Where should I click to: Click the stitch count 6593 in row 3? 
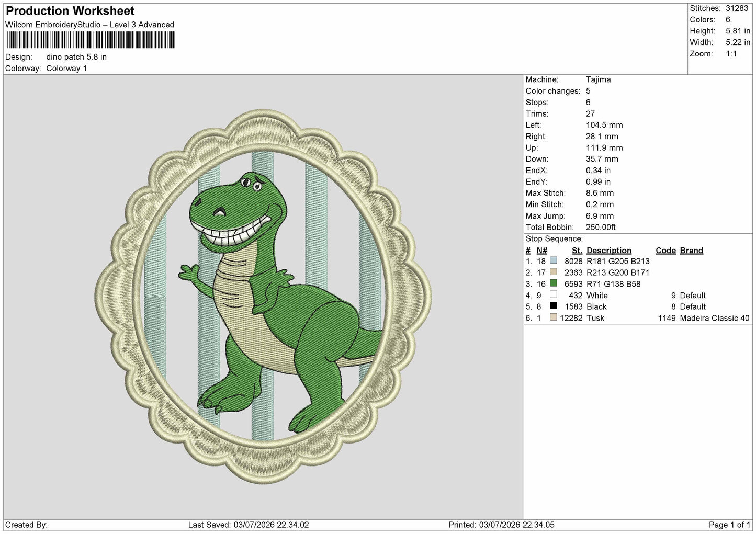point(573,284)
